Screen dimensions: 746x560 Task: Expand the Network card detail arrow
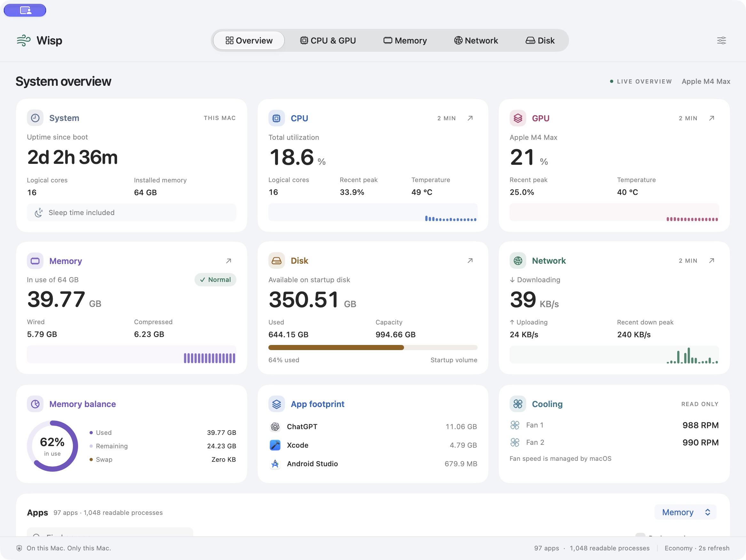[711, 260]
